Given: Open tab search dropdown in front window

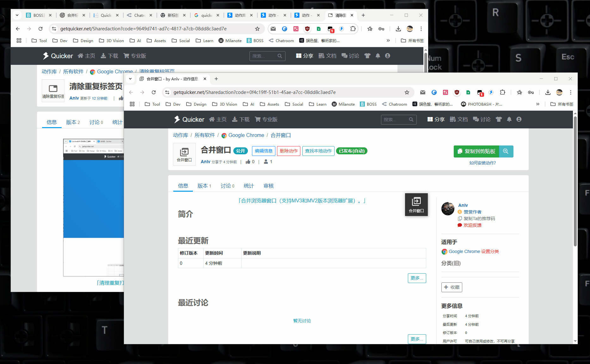Looking at the screenshot, I should click(130, 79).
